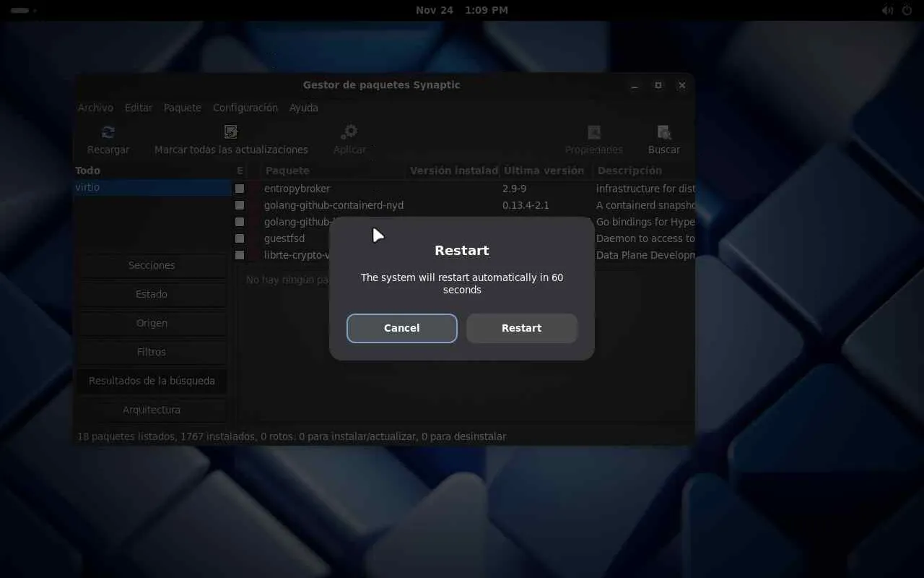Minimize the Synaptic window
The width and height of the screenshot is (924, 578).
tap(635, 85)
